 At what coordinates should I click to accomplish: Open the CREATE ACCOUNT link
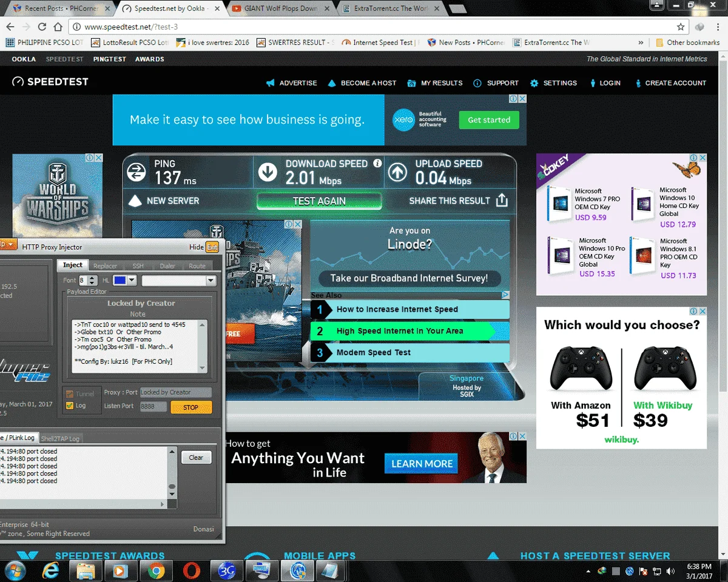670,83
